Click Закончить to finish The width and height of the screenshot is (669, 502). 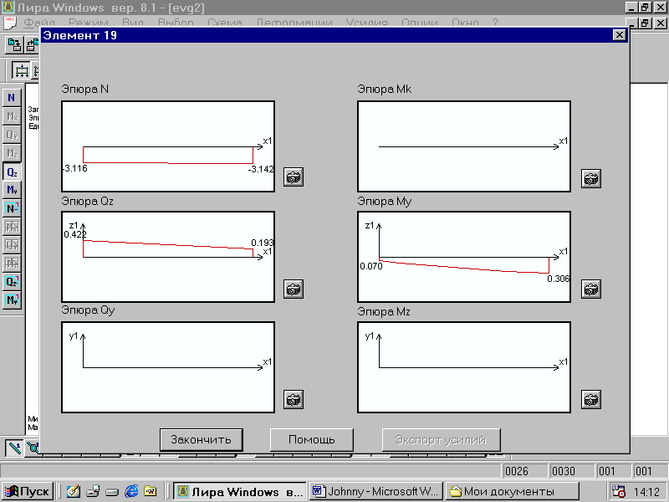(201, 440)
